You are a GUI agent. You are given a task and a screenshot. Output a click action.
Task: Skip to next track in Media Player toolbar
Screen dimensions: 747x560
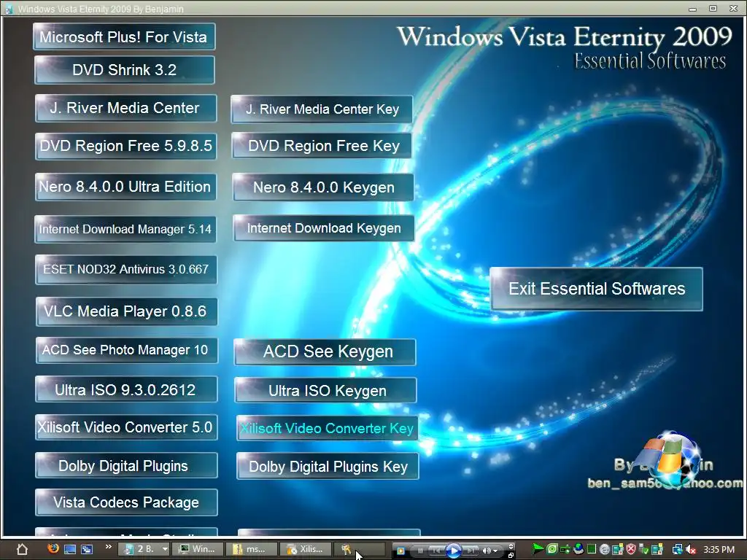pos(471,551)
